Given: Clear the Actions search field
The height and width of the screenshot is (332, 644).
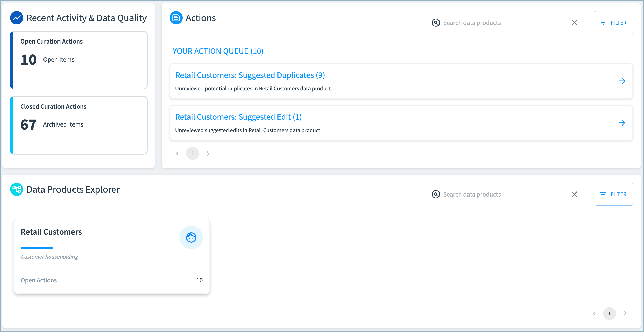Looking at the screenshot, I should (574, 23).
